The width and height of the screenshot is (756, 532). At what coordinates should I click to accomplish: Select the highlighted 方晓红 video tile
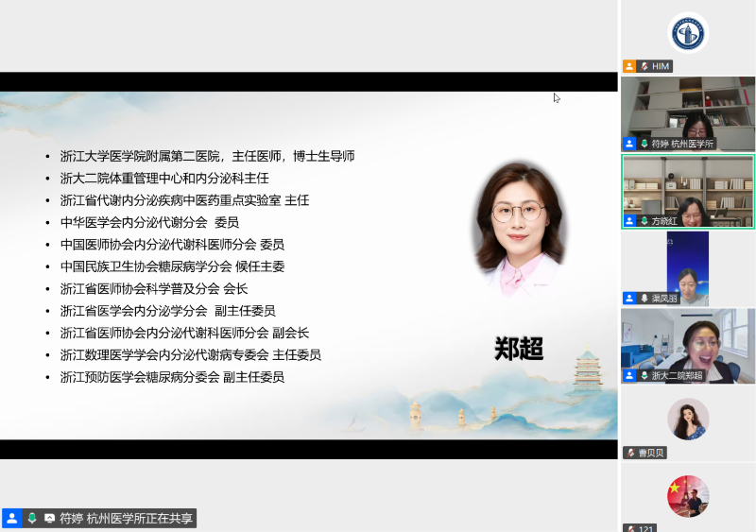click(x=687, y=187)
